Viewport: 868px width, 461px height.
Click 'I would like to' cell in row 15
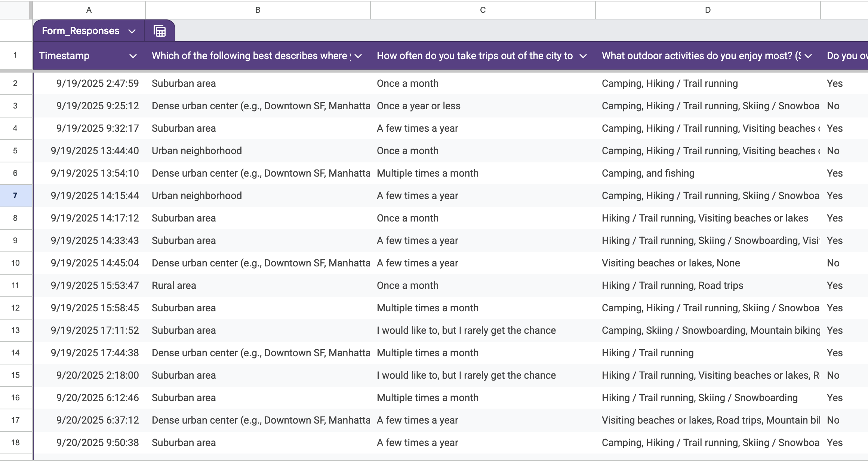(x=483, y=375)
